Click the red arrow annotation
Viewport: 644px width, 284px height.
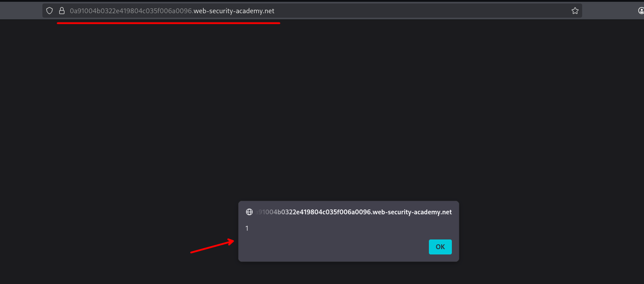pyautogui.click(x=212, y=247)
